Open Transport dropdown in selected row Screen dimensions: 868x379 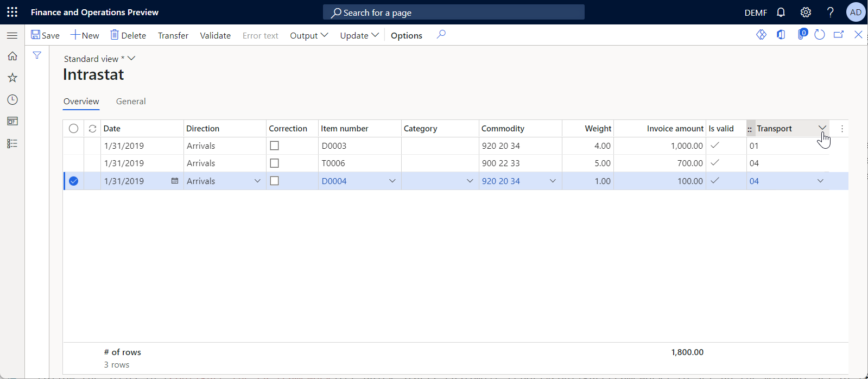pos(820,181)
